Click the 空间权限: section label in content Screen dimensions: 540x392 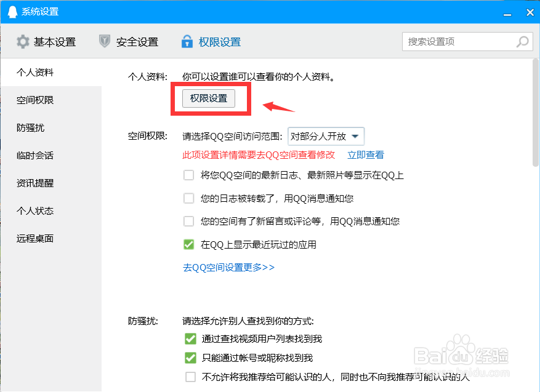[x=148, y=136]
